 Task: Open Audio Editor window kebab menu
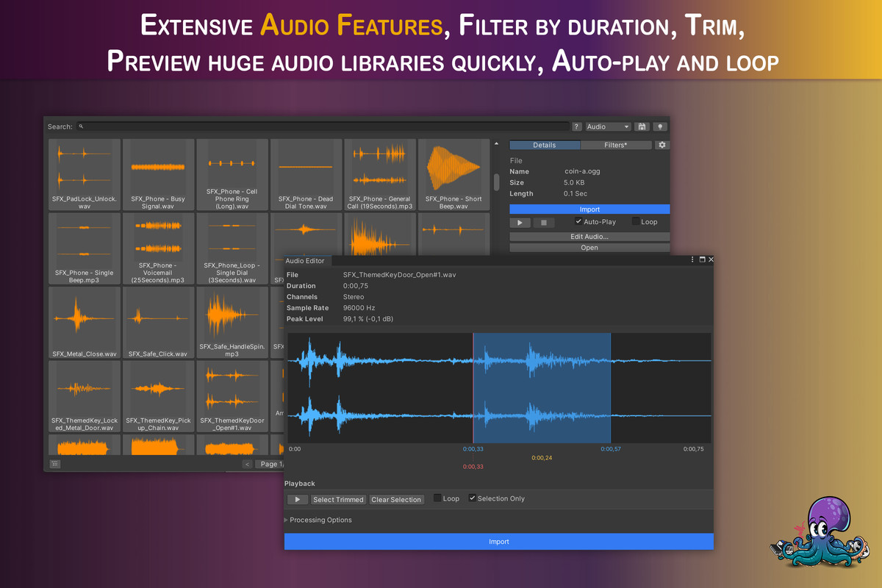pos(692,259)
